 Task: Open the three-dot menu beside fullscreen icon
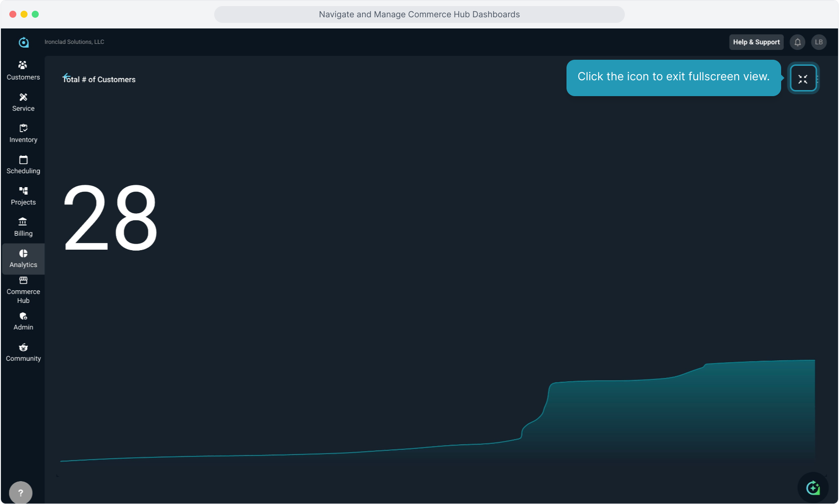click(x=818, y=79)
